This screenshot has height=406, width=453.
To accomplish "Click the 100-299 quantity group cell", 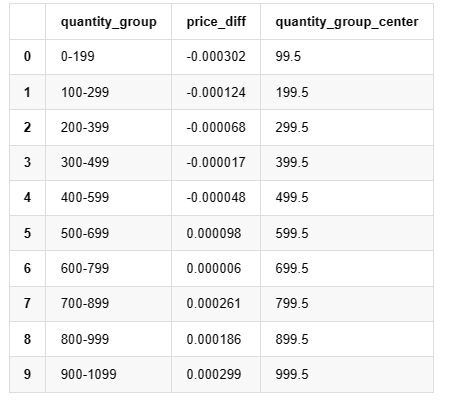I will pyautogui.click(x=108, y=92).
